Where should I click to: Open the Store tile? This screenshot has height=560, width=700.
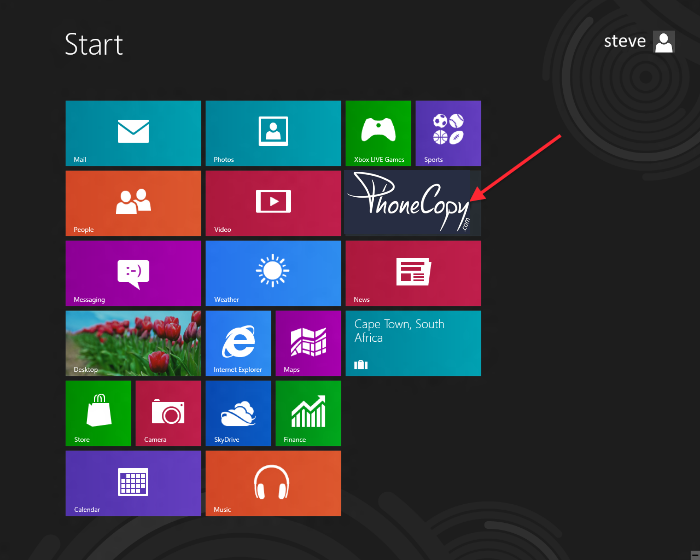98,414
